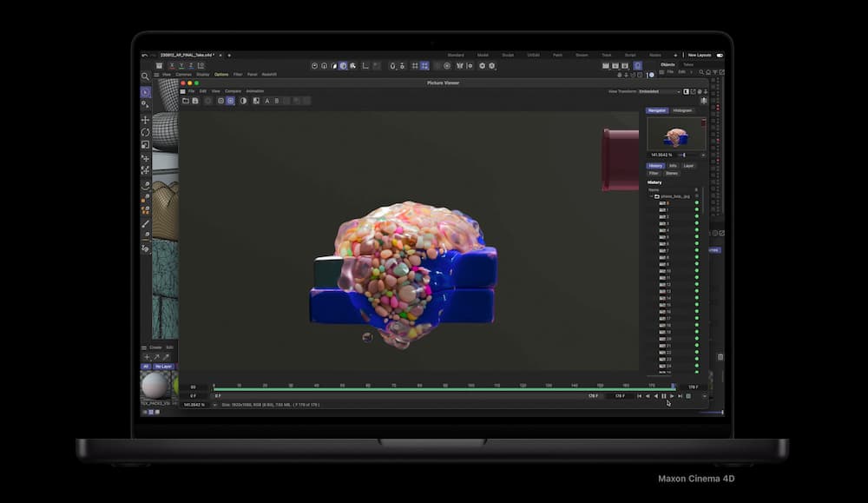868x503 pixels.
Task: Expand the timeline options arrow at right end
Action: coord(705,396)
